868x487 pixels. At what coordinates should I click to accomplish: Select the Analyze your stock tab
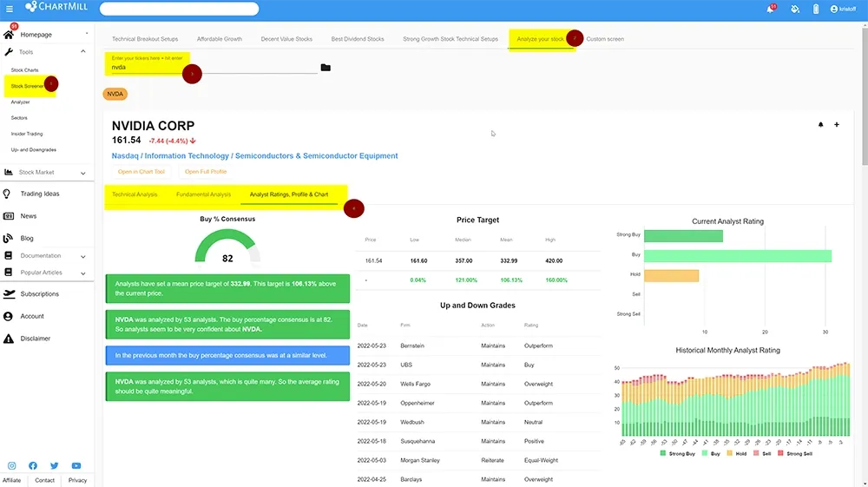click(x=540, y=39)
